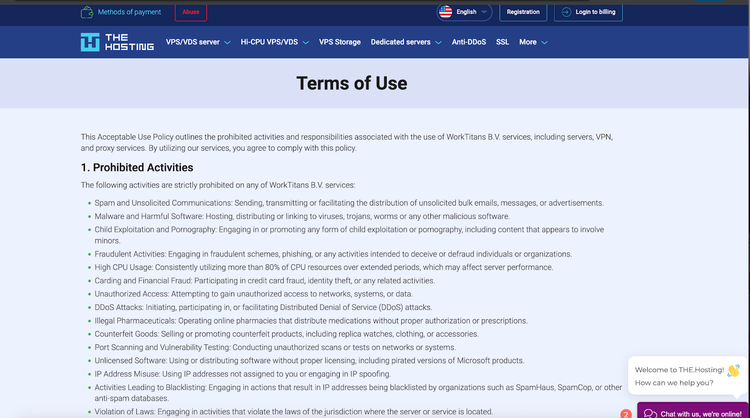Click the login arrow icon in billing button
The image size is (750, 418).
pyautogui.click(x=567, y=12)
